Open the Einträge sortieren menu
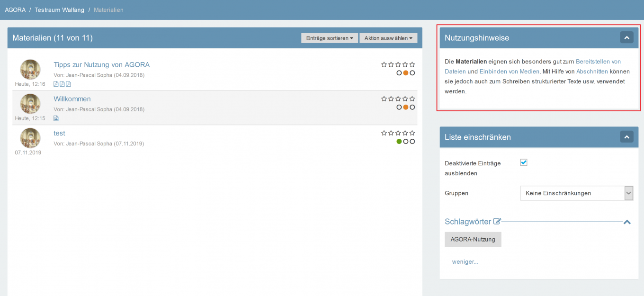 tap(330, 38)
